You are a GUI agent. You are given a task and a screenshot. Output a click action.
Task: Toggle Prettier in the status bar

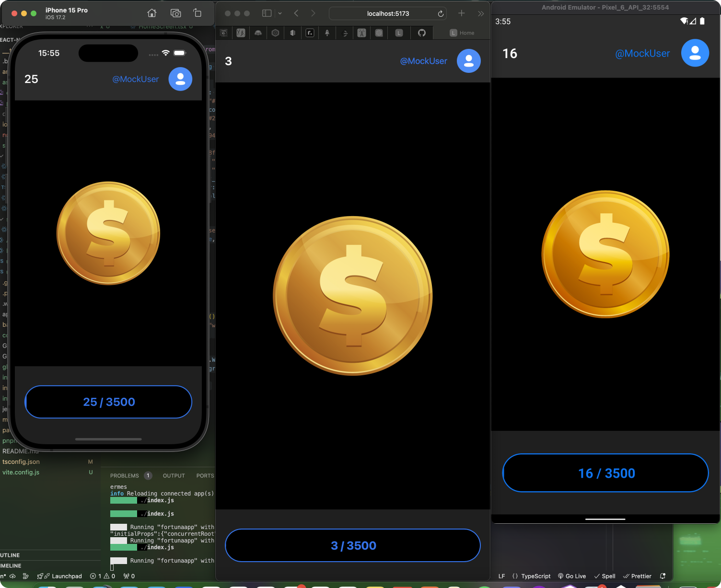[637, 576]
